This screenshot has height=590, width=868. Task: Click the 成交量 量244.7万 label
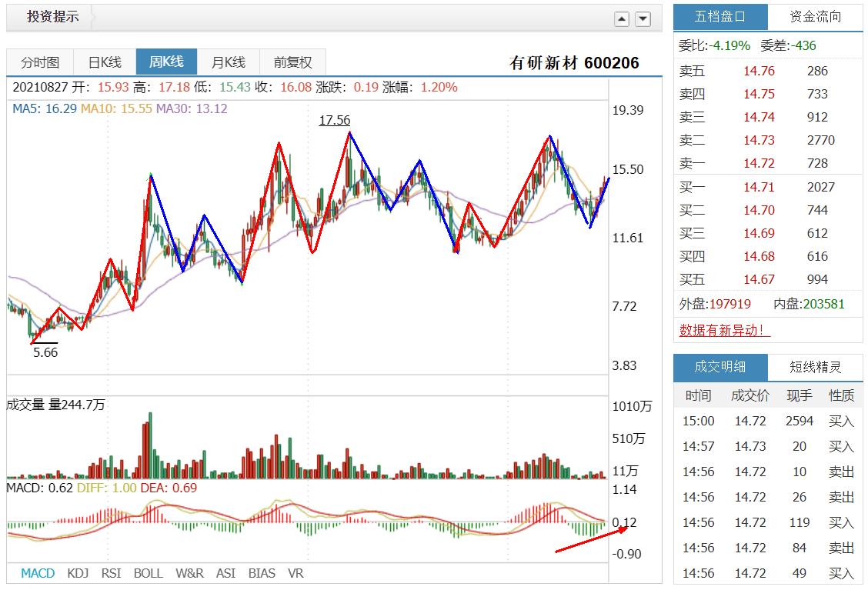coord(56,405)
